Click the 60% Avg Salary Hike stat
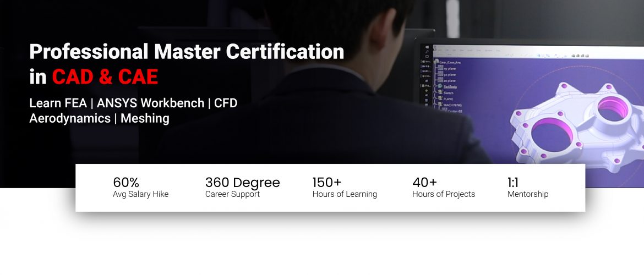This screenshot has height=275, width=644. (x=140, y=188)
